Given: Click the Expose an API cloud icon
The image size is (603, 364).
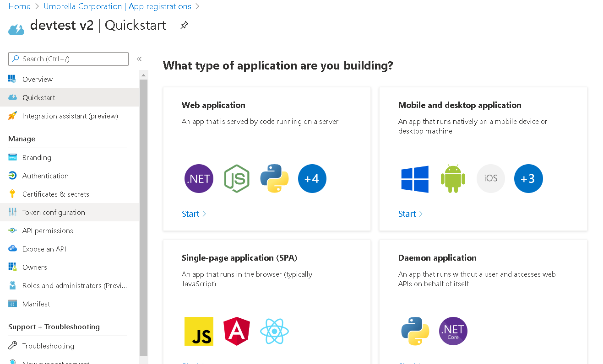Looking at the screenshot, I should click(12, 249).
